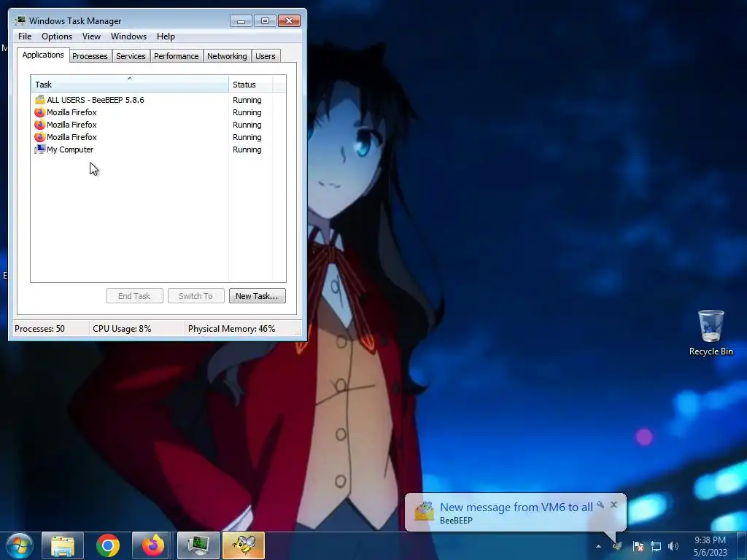Click the Task Manager taskbar button
The height and width of the screenshot is (560, 747).
(x=198, y=545)
